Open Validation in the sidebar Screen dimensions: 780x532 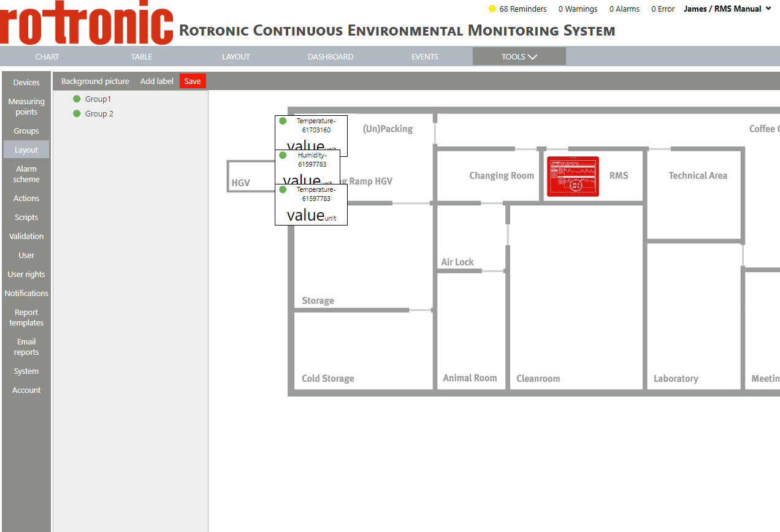26,236
